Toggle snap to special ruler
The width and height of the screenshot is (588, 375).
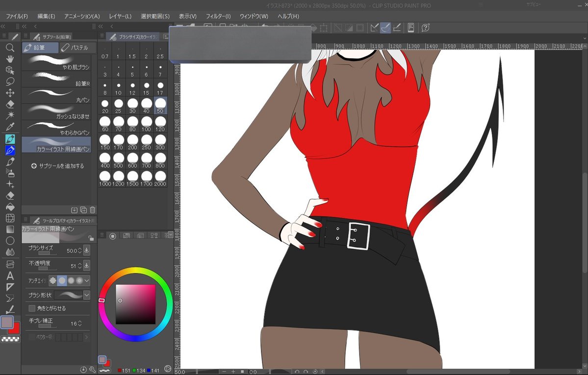point(385,27)
